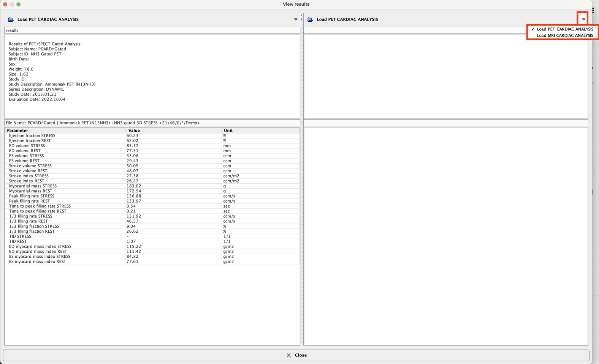Select the Myocardial mass STRESS row
The height and width of the screenshot is (364, 599).
(152, 186)
